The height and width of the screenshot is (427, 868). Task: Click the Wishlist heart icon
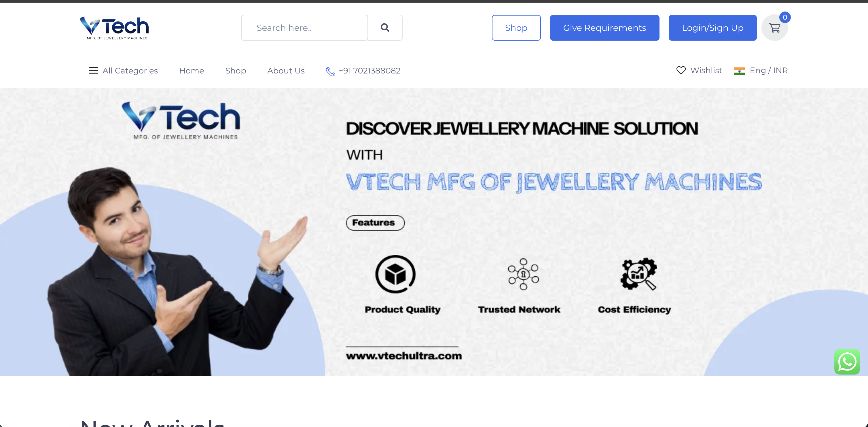click(681, 70)
